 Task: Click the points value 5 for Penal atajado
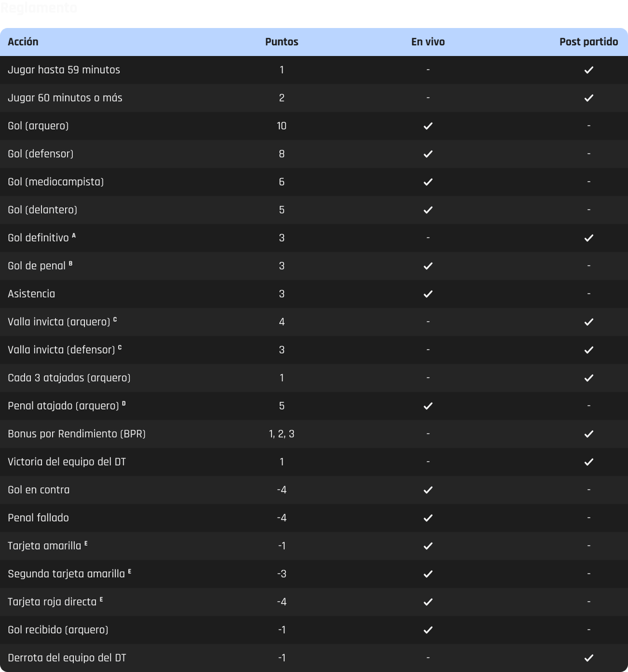(x=282, y=406)
